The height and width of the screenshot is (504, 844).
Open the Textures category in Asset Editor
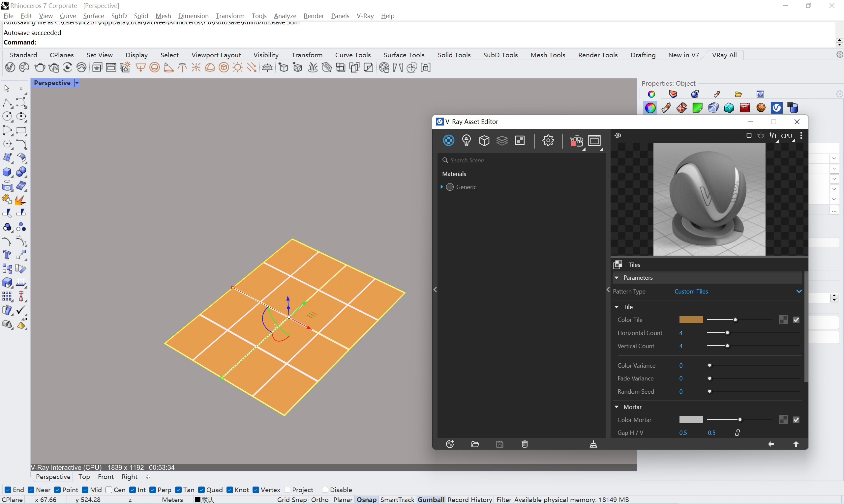[x=520, y=140]
